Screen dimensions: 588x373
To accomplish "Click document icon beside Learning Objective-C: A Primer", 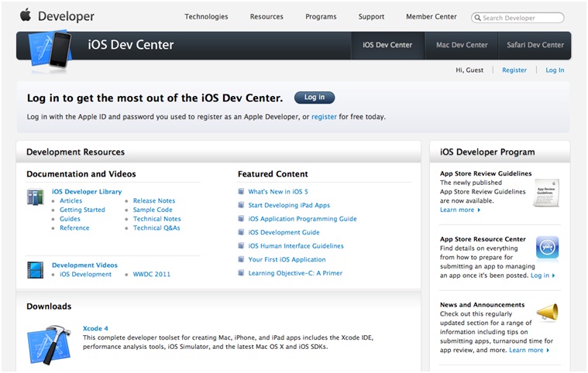I will [241, 272].
